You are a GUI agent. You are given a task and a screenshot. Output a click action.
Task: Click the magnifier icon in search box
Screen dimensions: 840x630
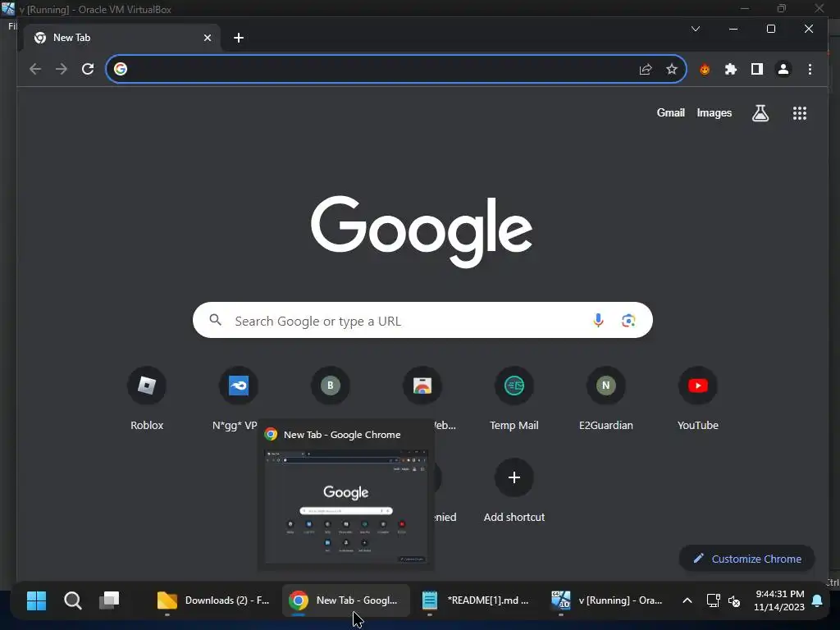pyautogui.click(x=216, y=320)
